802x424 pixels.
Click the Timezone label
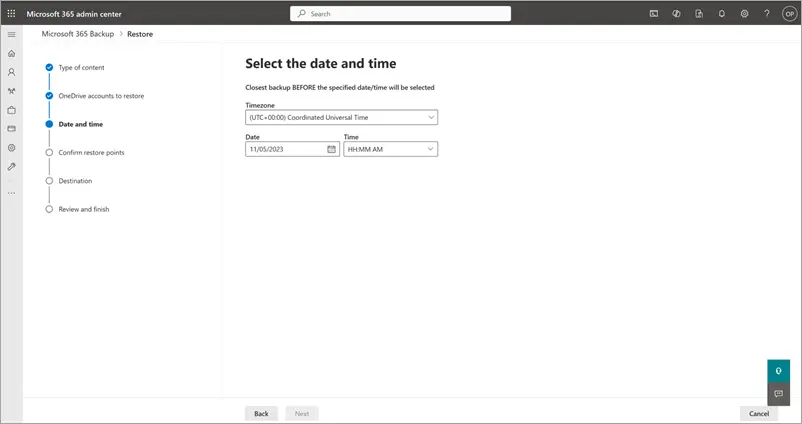click(x=260, y=105)
